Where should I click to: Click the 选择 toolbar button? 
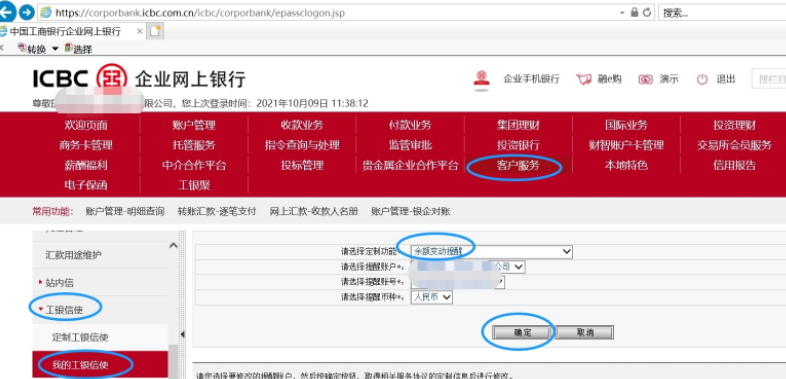78,49
